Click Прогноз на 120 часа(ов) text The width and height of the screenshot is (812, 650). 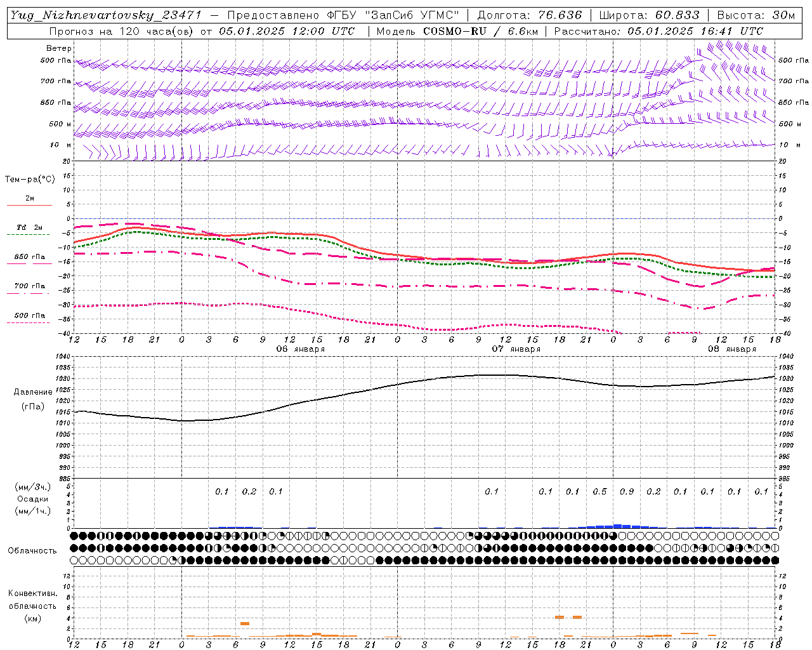click(122, 31)
